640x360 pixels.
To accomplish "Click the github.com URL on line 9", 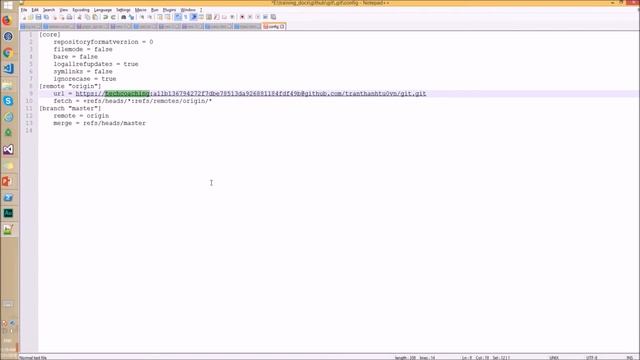I will point(251,93).
